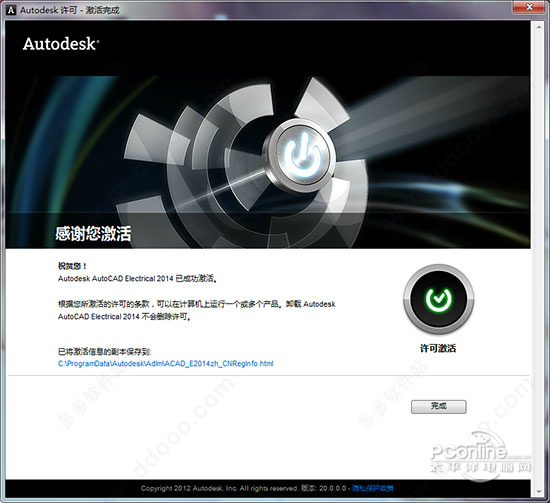Click the green checkmark 许可激活 icon
The width and height of the screenshot is (550, 503).
(438, 299)
